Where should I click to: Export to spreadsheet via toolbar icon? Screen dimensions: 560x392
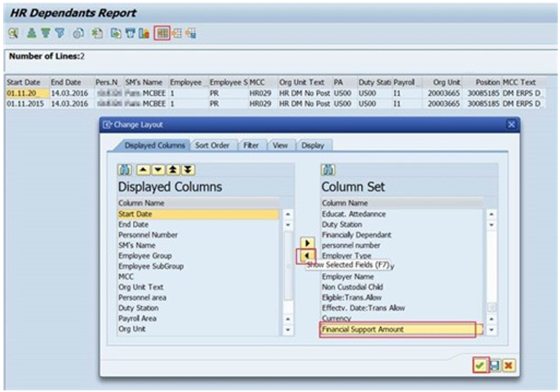[97, 34]
